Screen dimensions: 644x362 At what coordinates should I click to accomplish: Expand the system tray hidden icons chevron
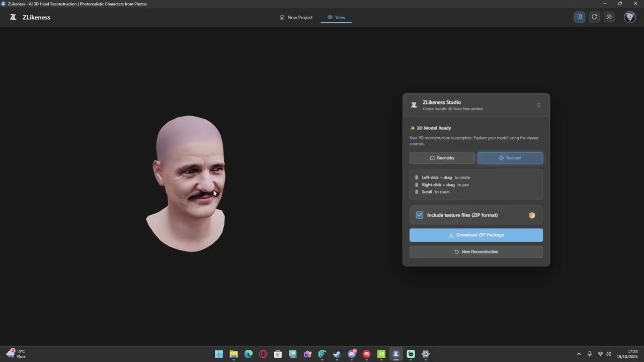point(579,354)
